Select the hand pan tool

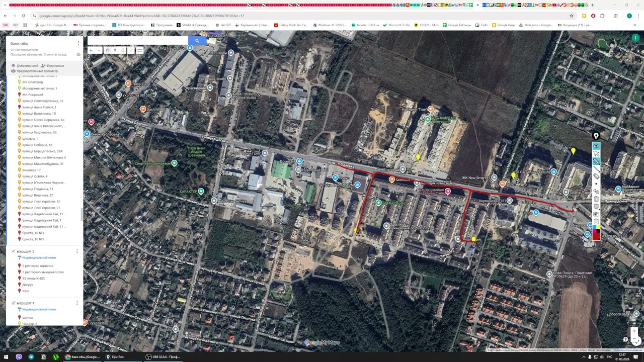[108, 50]
